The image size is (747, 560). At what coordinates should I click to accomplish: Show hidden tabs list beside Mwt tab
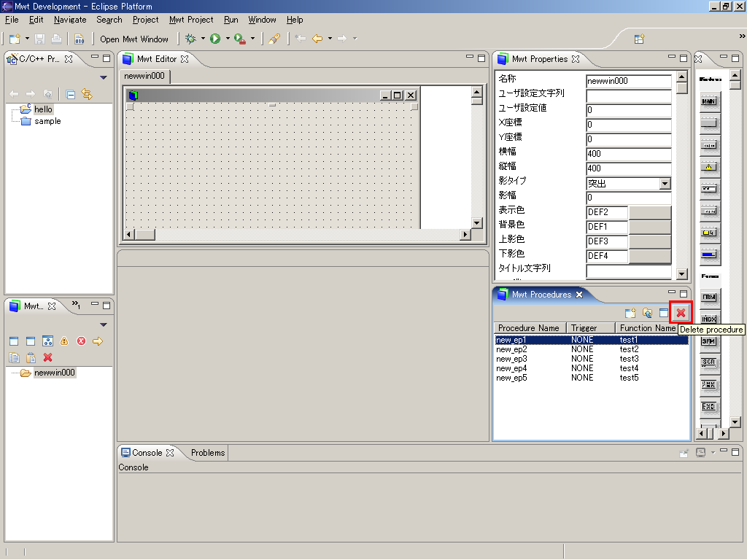coord(76,305)
